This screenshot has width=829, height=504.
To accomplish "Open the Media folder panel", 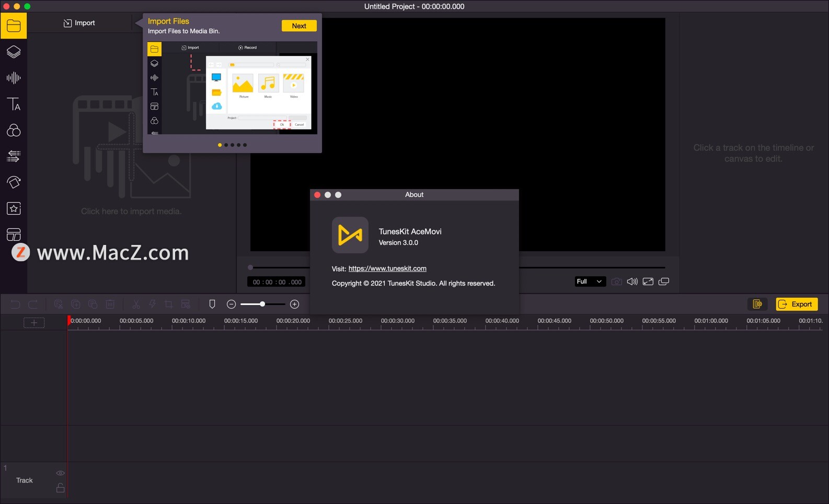I will (14, 26).
